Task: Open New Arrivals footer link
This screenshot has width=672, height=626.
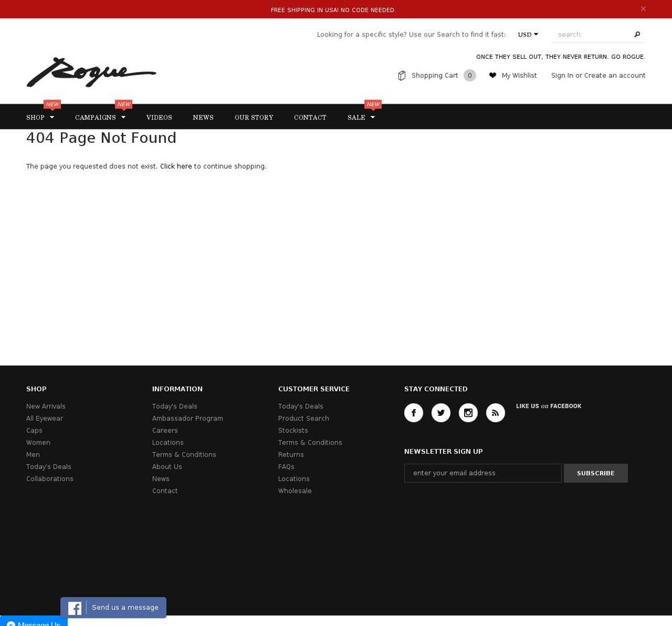Action: (x=46, y=406)
